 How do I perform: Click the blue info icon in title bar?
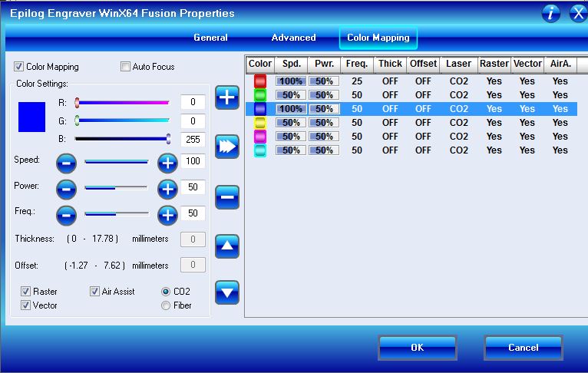(x=550, y=13)
